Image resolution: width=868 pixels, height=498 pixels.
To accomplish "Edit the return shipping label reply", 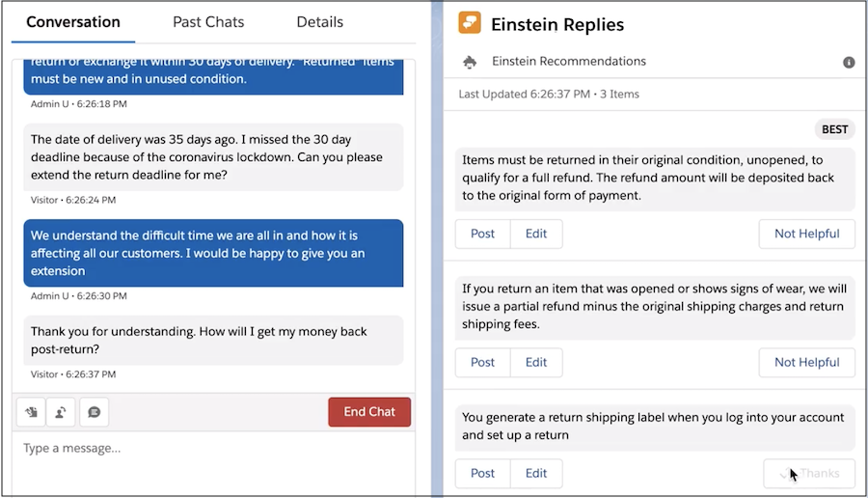I will click(x=536, y=473).
